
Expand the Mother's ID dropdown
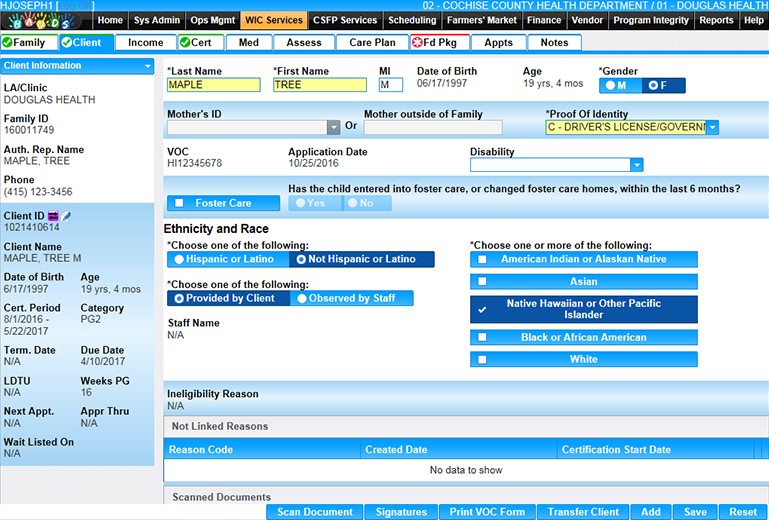333,127
